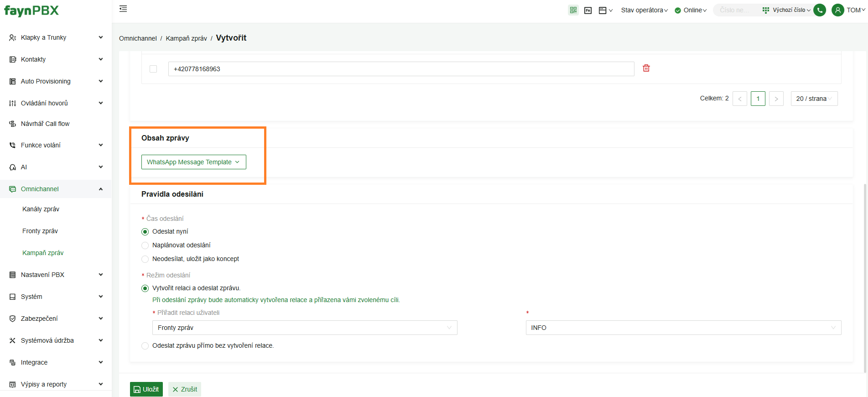Image resolution: width=868 pixels, height=397 pixels.
Task: Choose Odeslat zprávu přímo bez vytvoření relace
Action: pyautogui.click(x=145, y=346)
